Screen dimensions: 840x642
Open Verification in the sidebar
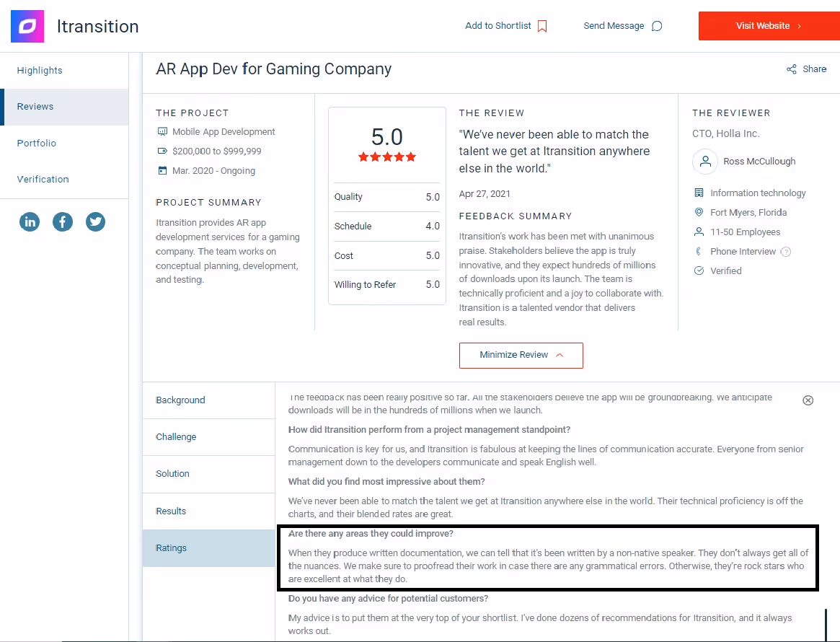pos(64,180)
